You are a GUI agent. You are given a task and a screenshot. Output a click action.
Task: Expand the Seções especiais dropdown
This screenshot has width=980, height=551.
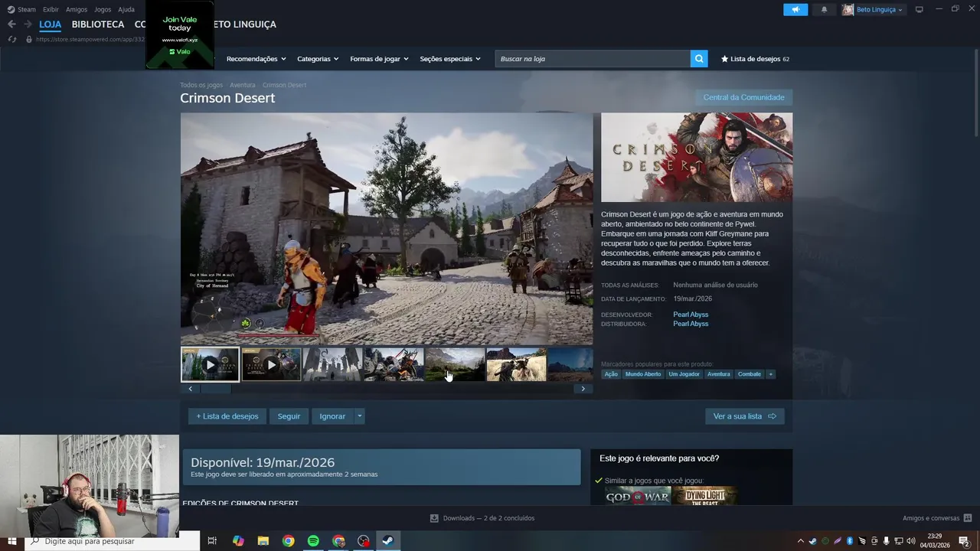coord(450,59)
